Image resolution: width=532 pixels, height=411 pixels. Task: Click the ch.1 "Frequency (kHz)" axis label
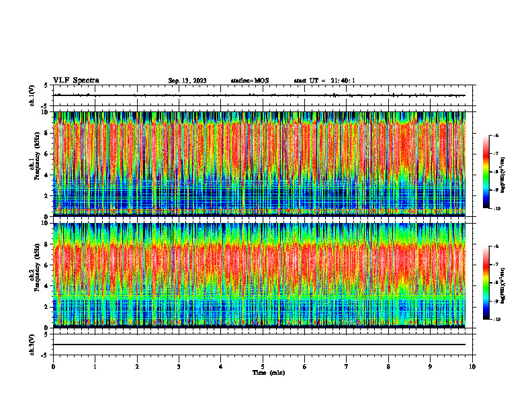[37, 156]
